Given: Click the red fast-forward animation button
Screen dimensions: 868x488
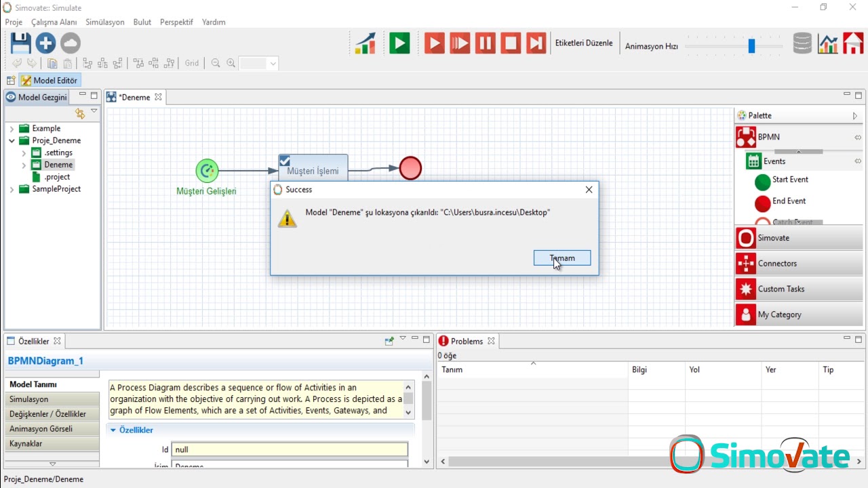Looking at the screenshot, I should click(x=460, y=43).
